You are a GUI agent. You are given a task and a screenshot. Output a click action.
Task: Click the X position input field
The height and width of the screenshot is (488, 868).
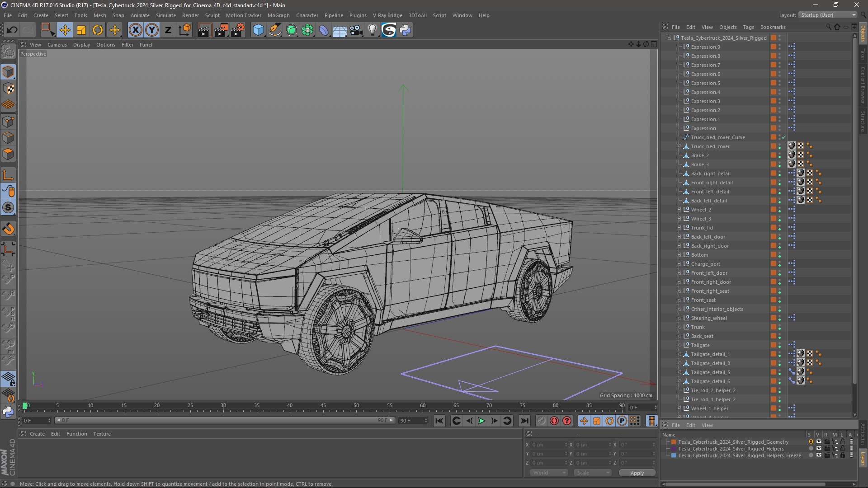coord(549,445)
